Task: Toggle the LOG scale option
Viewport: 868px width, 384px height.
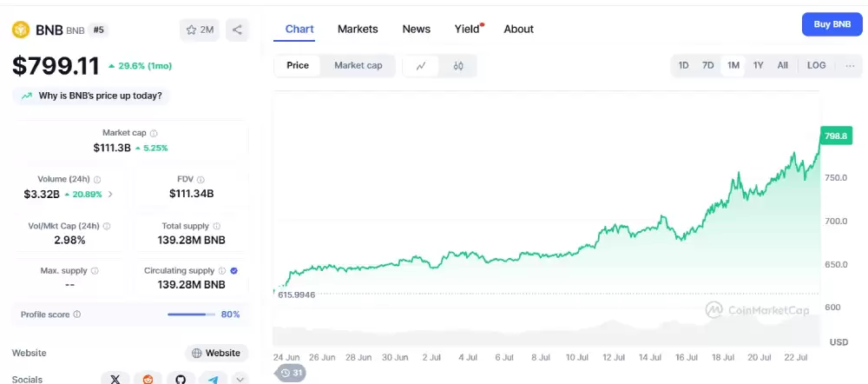Action: pyautogui.click(x=816, y=65)
